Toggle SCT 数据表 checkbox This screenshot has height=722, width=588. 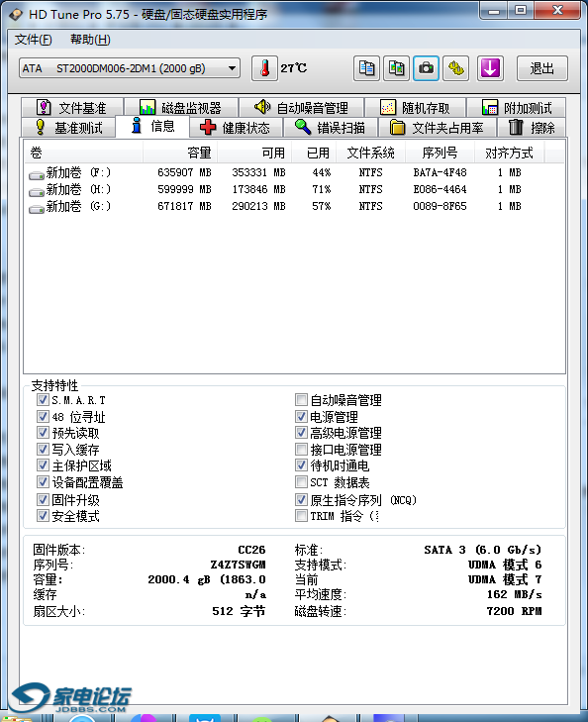pyautogui.click(x=301, y=482)
